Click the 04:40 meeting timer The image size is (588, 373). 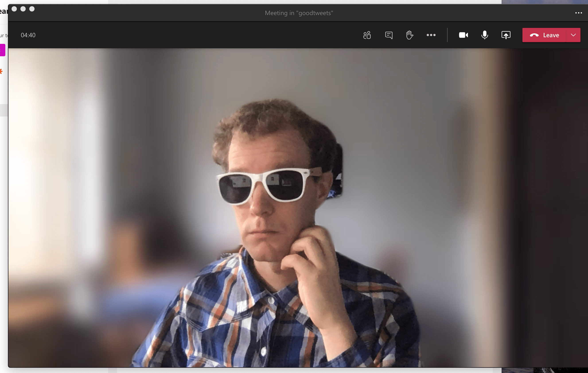[28, 35]
